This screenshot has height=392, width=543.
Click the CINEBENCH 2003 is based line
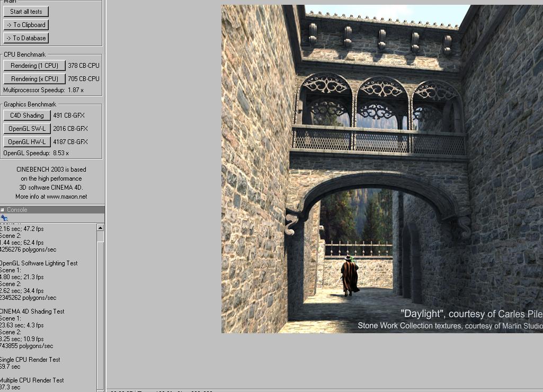[51, 170]
